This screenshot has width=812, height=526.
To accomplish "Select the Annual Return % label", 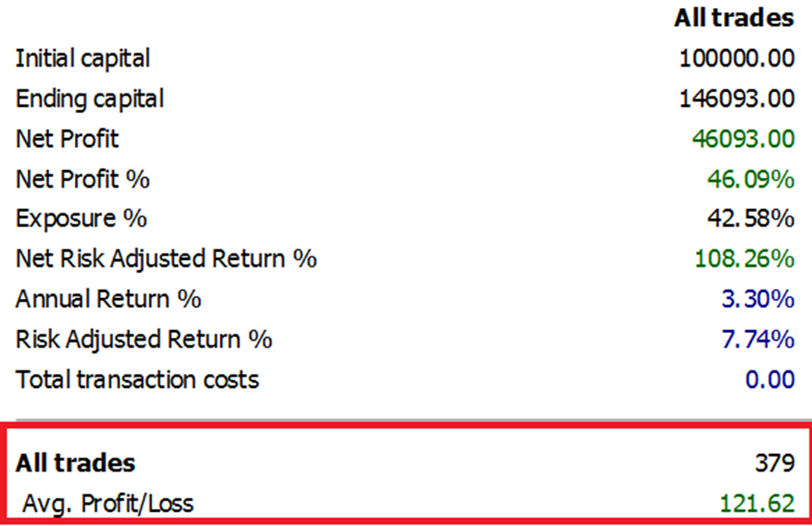I will 109,299.
